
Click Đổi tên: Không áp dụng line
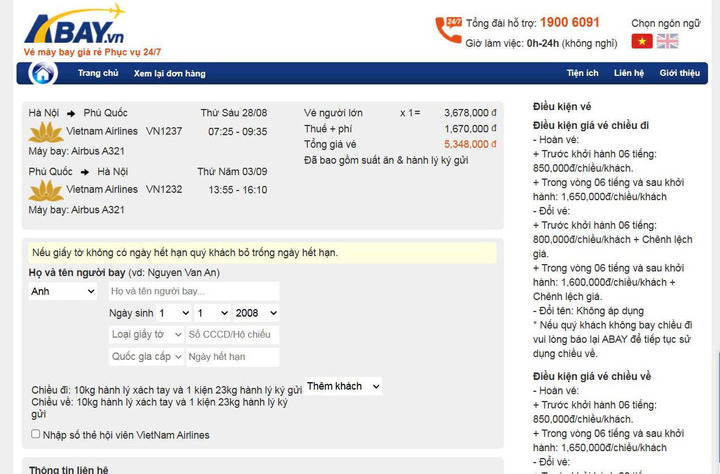(x=588, y=311)
